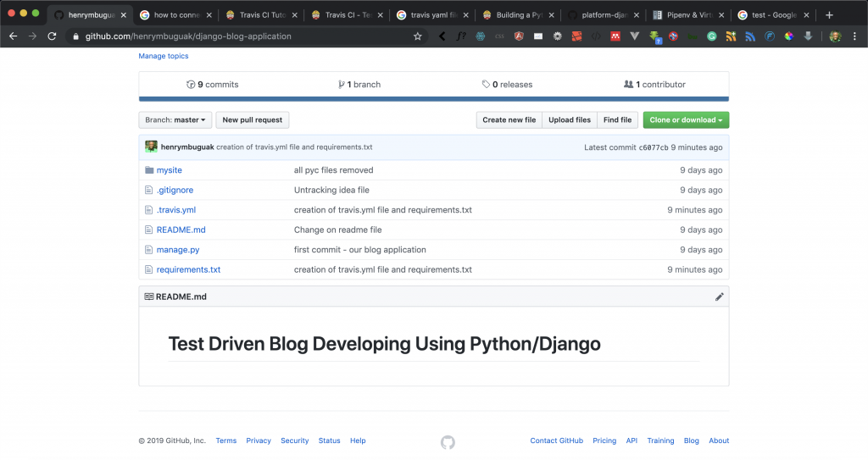Screen dimensions: 868x460
Task: Open the Chrome profile avatar
Action: coord(835,36)
